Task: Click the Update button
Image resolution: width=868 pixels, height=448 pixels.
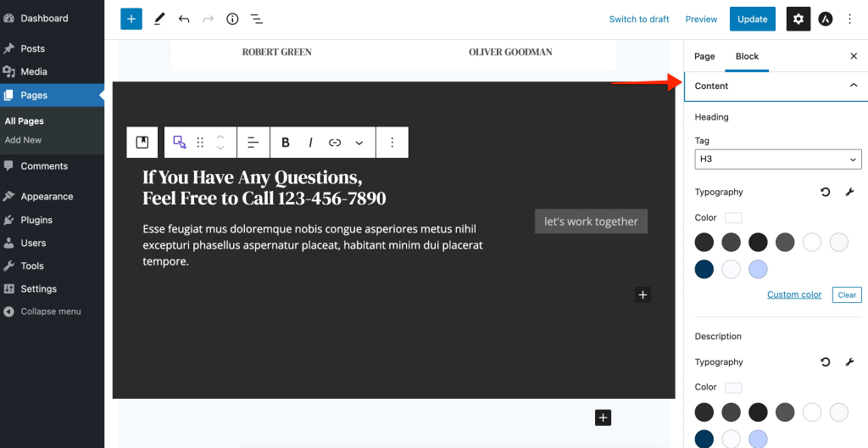Action: [752, 19]
